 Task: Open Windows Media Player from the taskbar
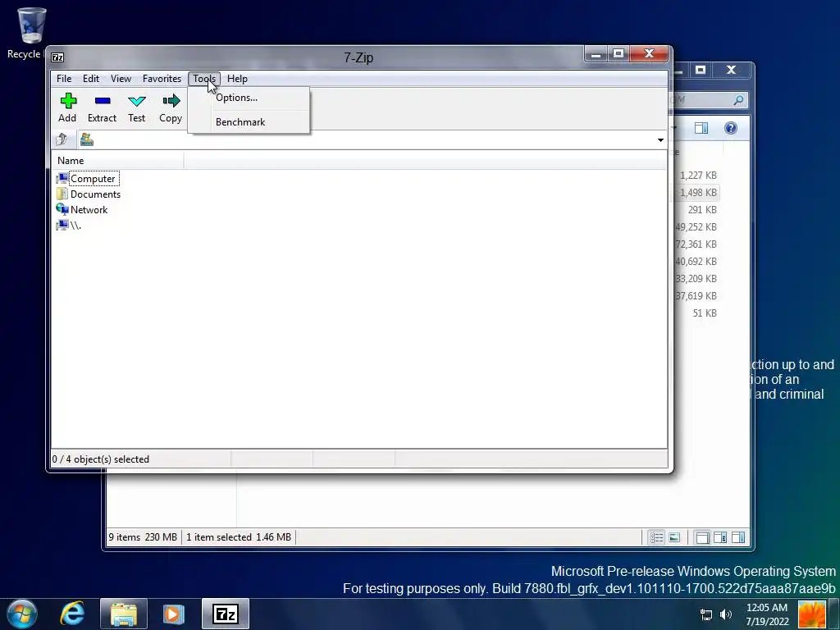pyautogui.click(x=174, y=614)
